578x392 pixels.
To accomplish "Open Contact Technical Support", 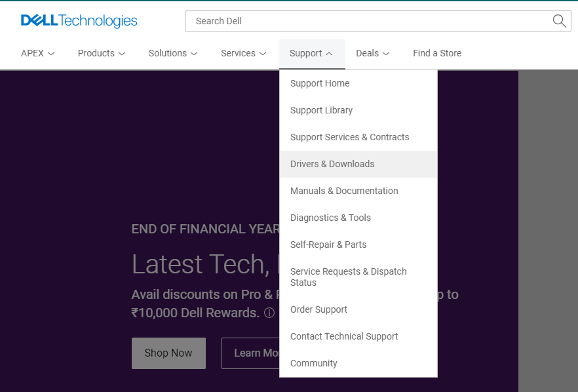I will coord(344,336).
